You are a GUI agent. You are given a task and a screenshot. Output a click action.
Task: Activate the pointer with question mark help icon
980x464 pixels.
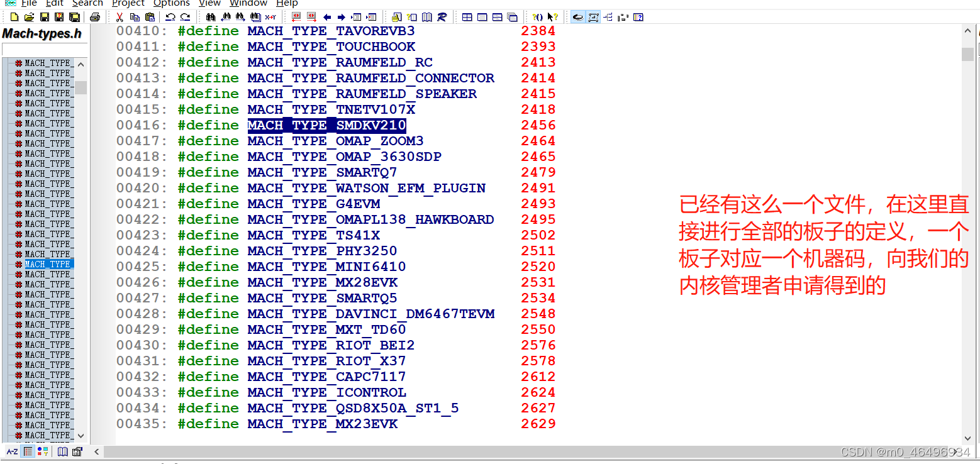click(552, 17)
